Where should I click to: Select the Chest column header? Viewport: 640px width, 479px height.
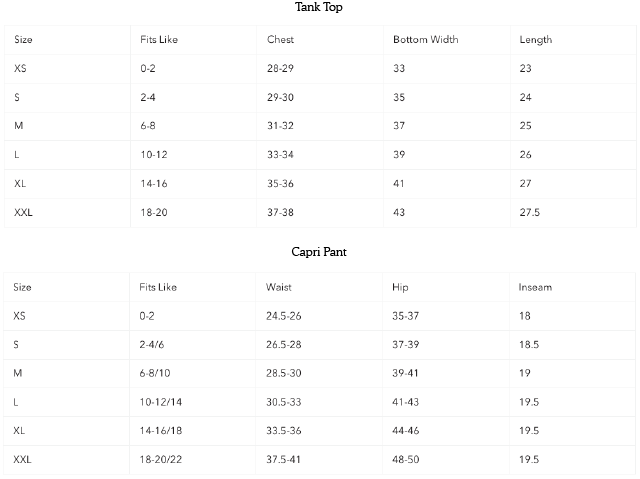pos(280,40)
